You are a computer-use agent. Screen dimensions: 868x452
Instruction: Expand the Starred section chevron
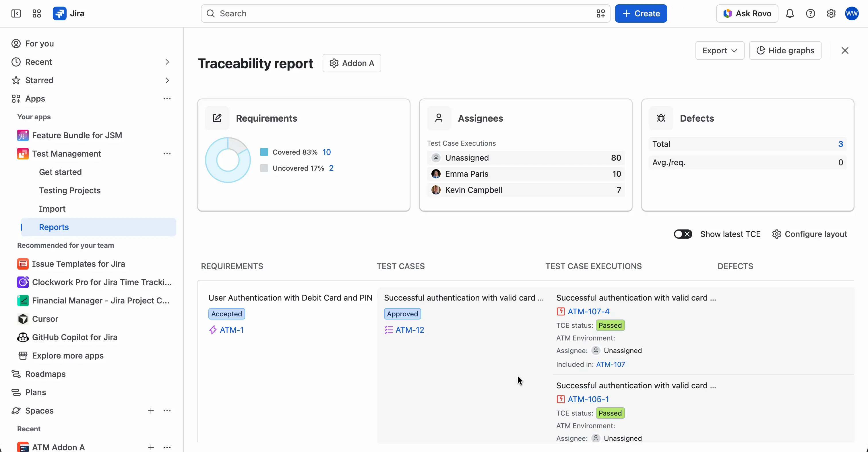[x=167, y=80]
